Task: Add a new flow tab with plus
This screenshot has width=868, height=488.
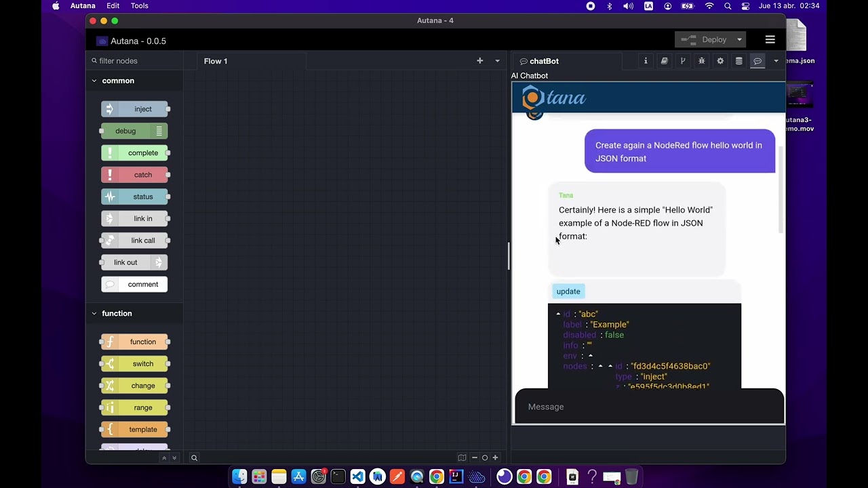Action: coord(479,61)
